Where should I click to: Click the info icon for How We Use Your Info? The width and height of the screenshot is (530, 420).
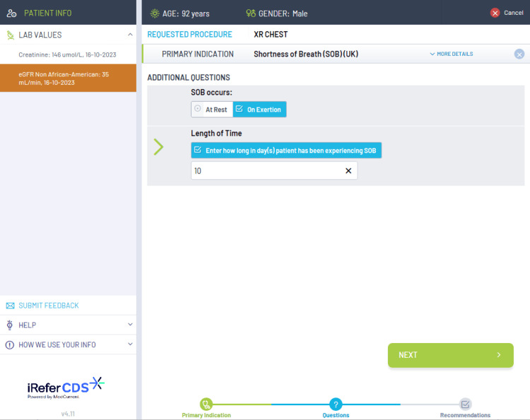click(10, 344)
